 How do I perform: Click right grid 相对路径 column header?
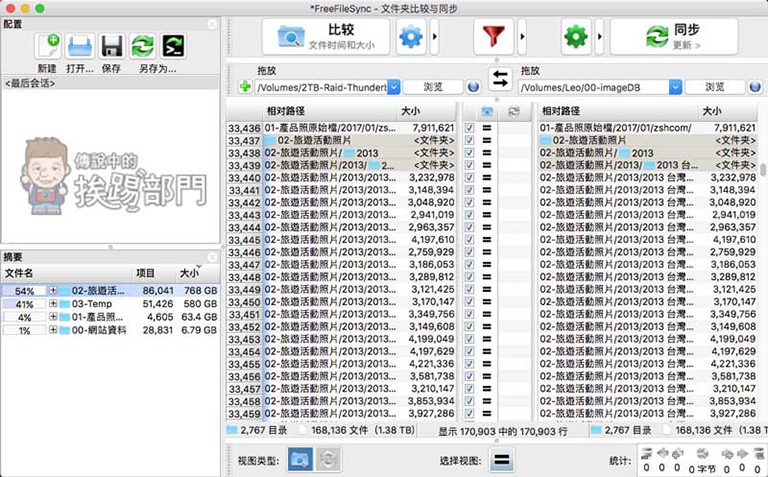point(618,111)
